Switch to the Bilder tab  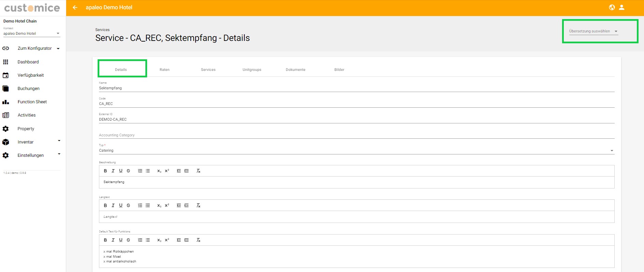click(339, 70)
